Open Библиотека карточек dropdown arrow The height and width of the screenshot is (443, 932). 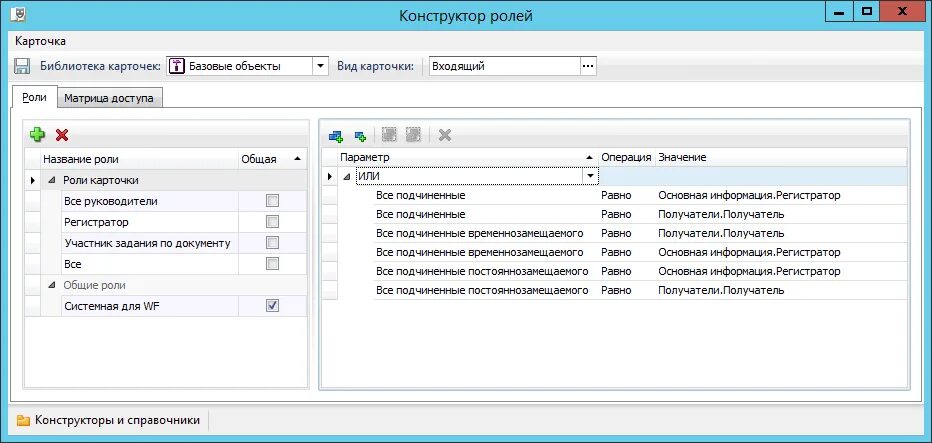coord(321,66)
